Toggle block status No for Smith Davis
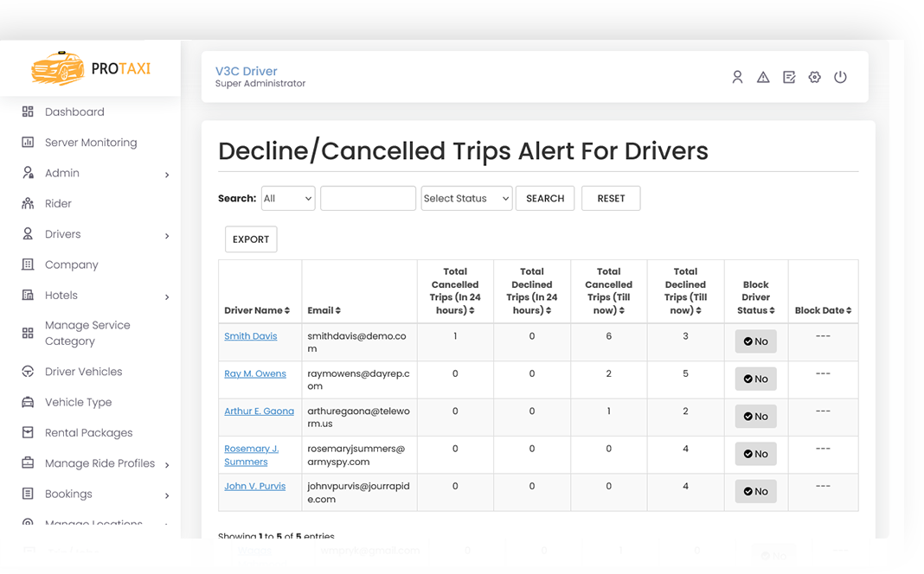The image size is (924, 574). tap(755, 341)
